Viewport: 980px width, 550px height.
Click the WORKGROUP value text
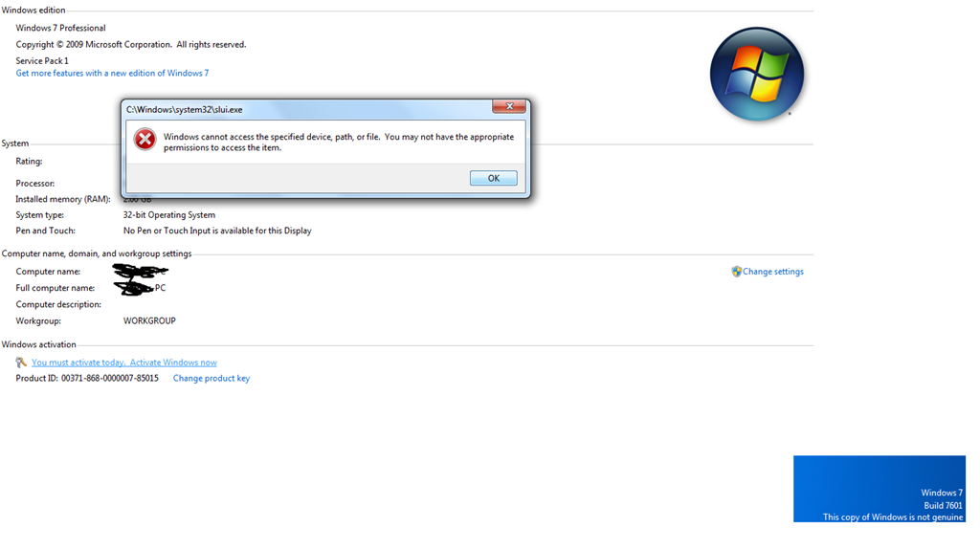point(149,320)
